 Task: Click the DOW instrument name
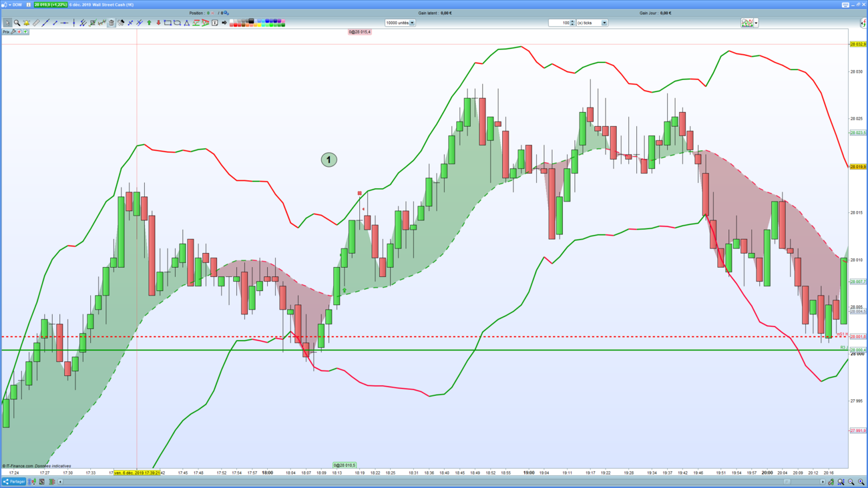pos(17,5)
